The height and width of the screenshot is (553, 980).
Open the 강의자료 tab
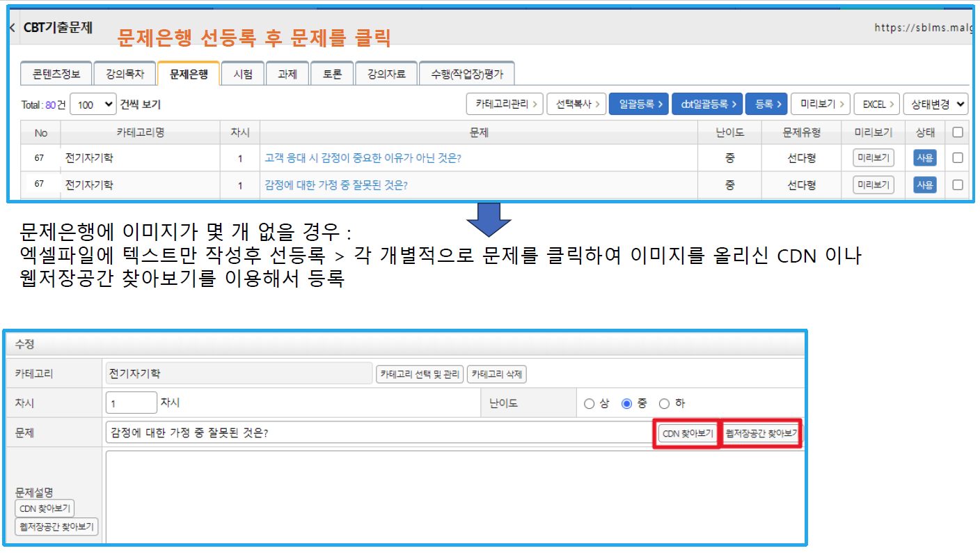coord(386,74)
